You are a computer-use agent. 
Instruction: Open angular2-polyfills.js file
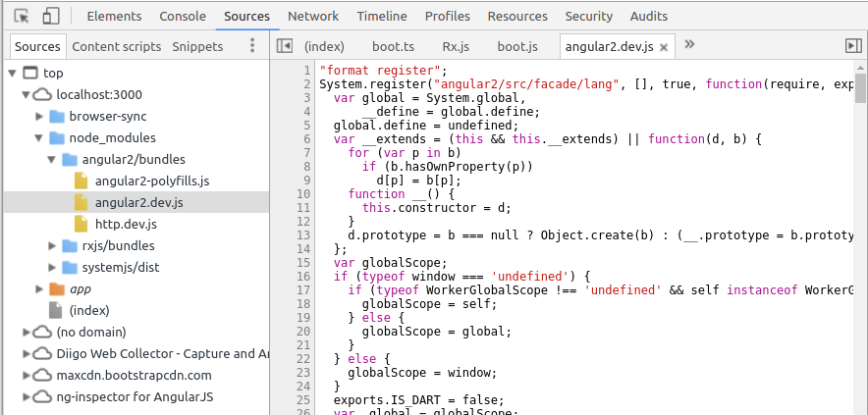pyautogui.click(x=151, y=181)
